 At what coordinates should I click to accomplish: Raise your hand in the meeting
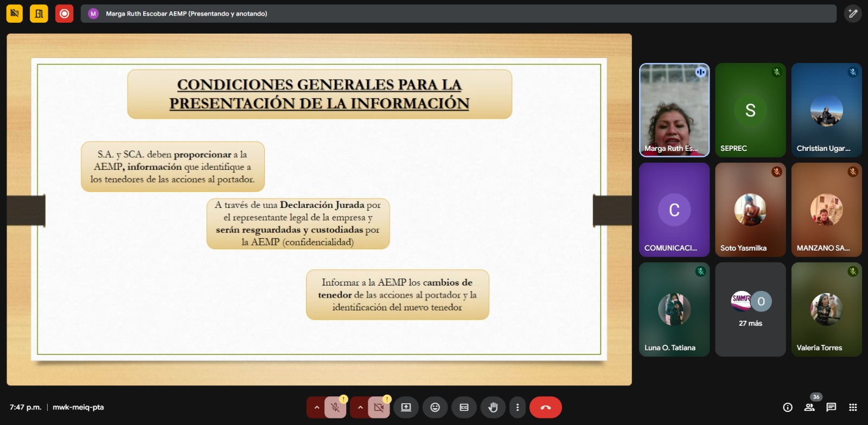click(x=493, y=407)
